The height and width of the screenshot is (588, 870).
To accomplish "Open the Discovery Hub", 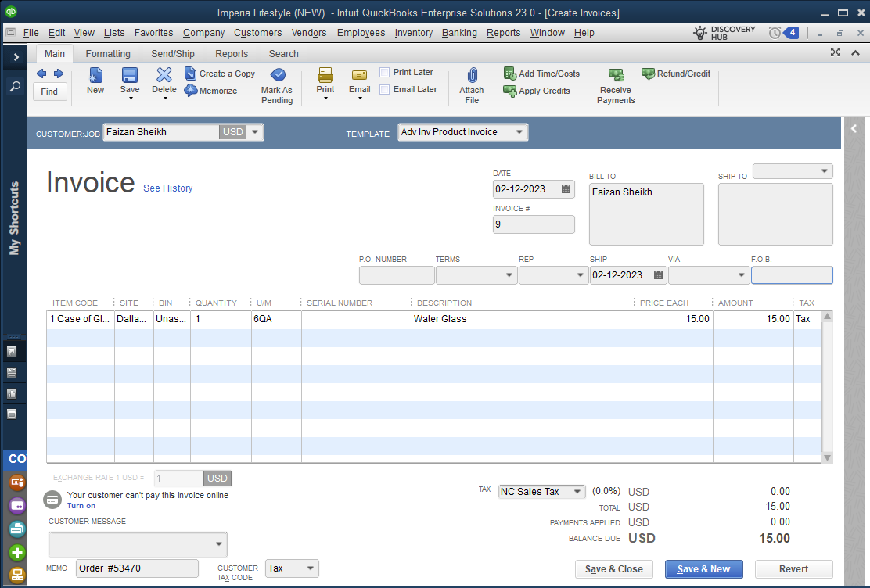I will click(x=724, y=33).
